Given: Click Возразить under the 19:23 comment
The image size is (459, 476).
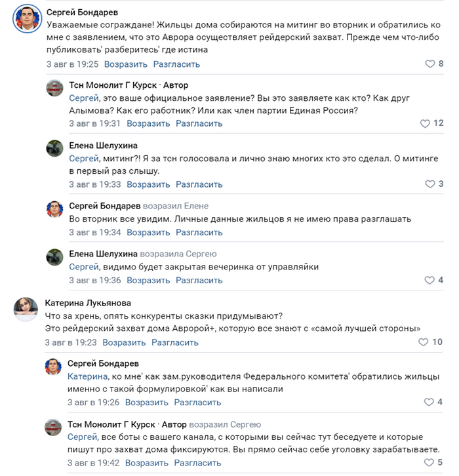Looking at the screenshot, I should click(124, 342).
